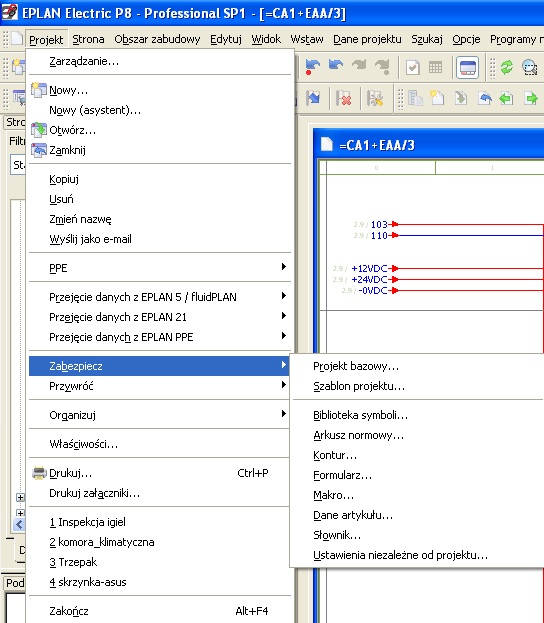Go to next page green right arrow
Viewport: 544px width, 623px height.
point(531,98)
